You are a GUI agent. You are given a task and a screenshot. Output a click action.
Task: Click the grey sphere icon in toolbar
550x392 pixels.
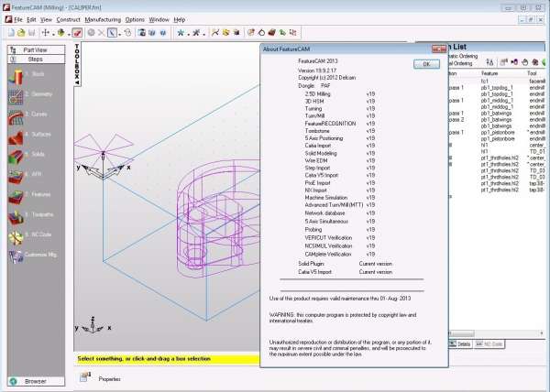(x=91, y=33)
